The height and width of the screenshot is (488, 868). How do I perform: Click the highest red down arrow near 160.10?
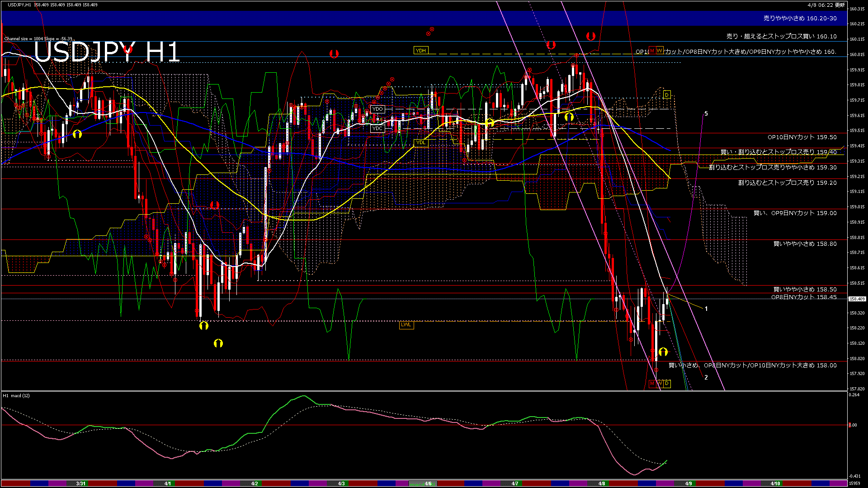(x=590, y=36)
